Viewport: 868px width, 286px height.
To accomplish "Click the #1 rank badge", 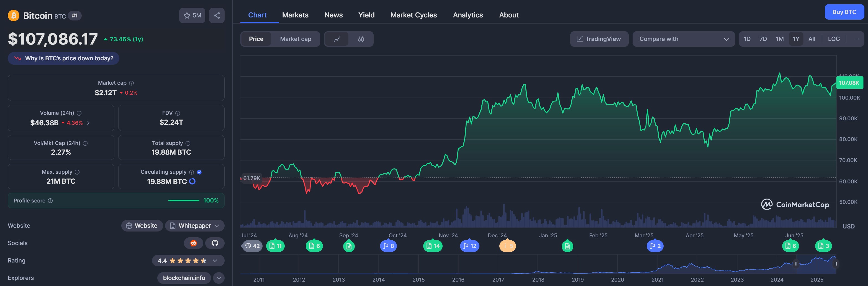I will point(75,15).
